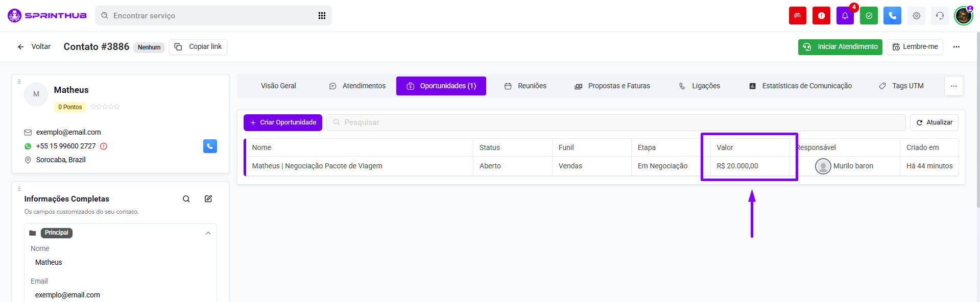This screenshot has height=302, width=980.
Task: Open settings gear icon in header
Action: 916,16
